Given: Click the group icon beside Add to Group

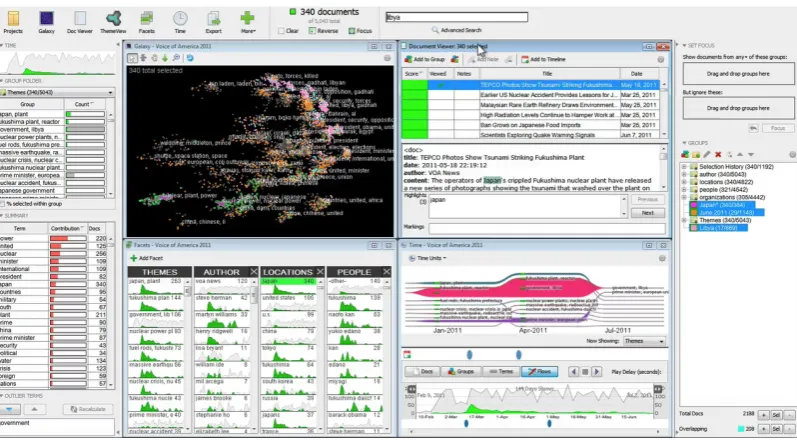Looking at the screenshot, I should (455, 59).
